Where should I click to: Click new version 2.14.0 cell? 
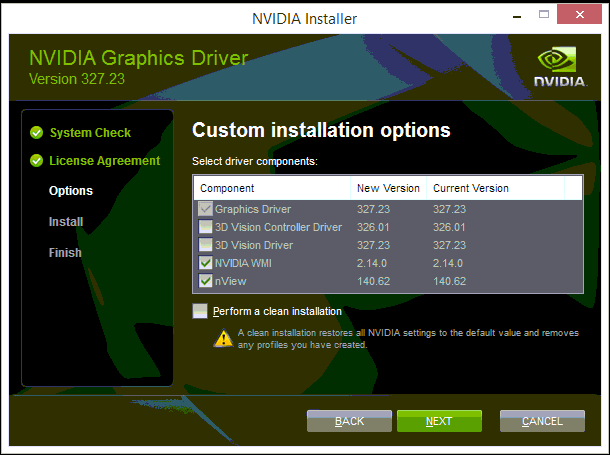(372, 263)
